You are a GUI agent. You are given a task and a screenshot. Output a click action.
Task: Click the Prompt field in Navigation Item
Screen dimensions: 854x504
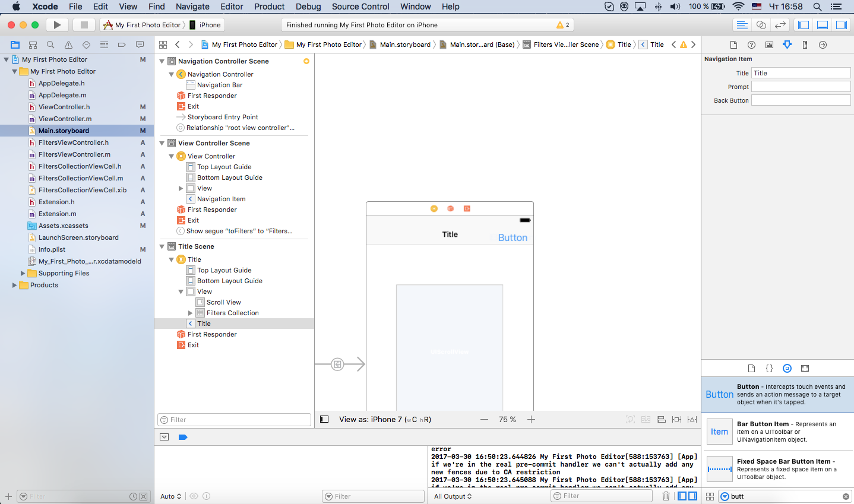[801, 87]
